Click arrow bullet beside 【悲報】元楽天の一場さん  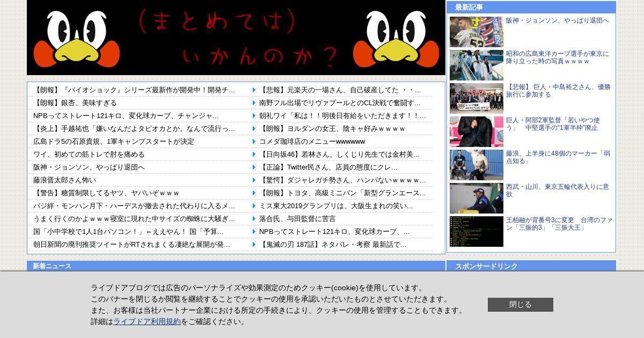point(254,90)
